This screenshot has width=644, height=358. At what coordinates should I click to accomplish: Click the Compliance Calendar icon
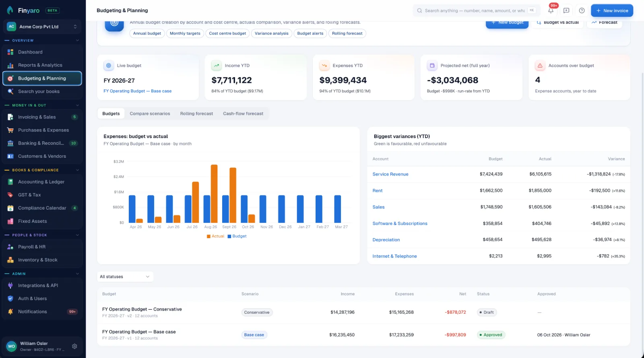pyautogui.click(x=10, y=208)
